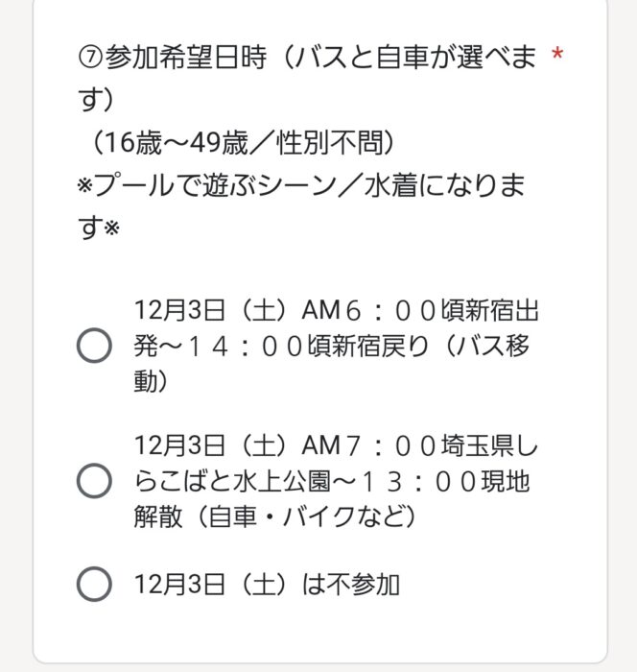Click the label text AM7：00埼玉県

pos(408,445)
